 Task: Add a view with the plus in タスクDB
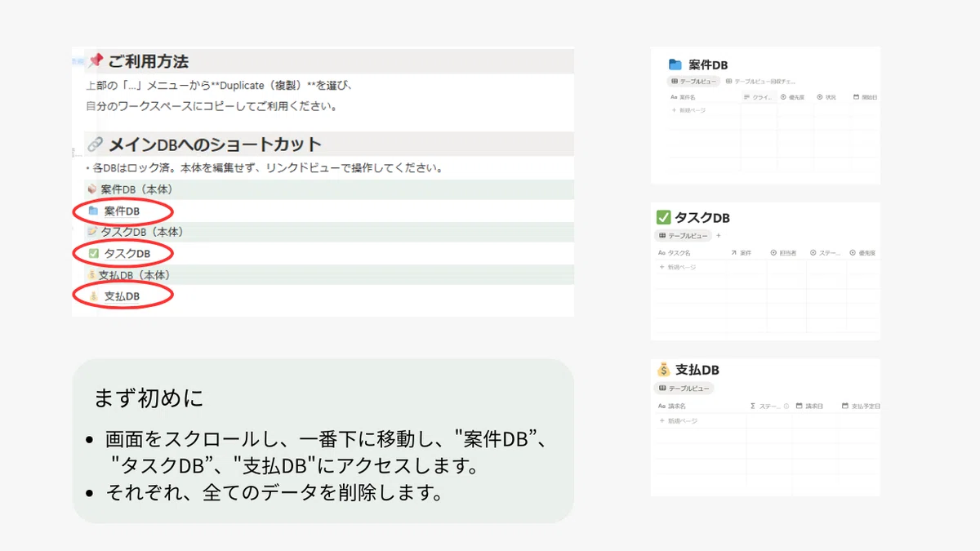coord(719,236)
